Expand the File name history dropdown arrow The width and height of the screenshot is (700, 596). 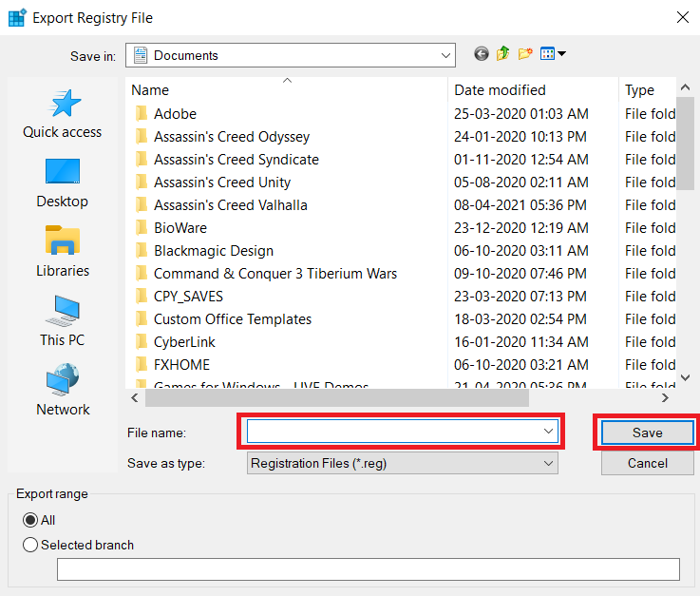pyautogui.click(x=548, y=432)
